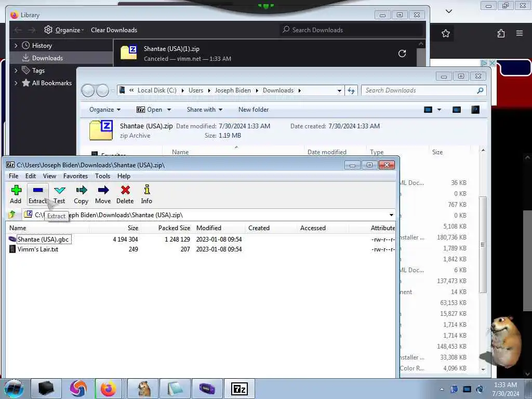Viewport: 532px width, 399px height.
Task: Click the Search Downloads field in Library
Action: click(x=351, y=30)
